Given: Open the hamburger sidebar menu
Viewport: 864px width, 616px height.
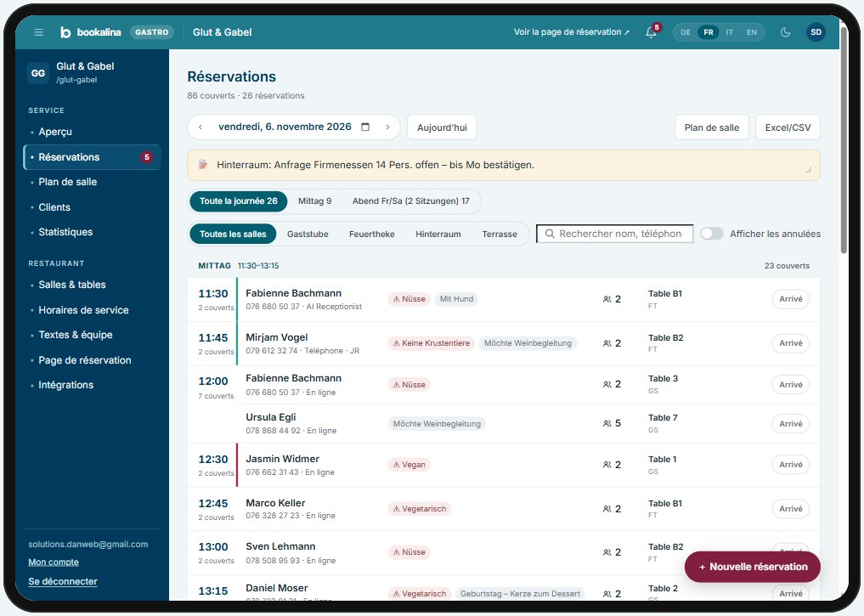Looking at the screenshot, I should (38, 32).
